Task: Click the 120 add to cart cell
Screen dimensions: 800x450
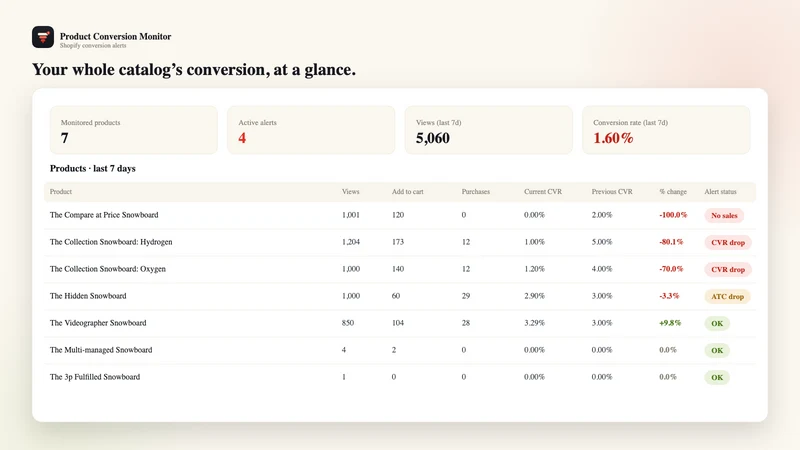Action: click(x=397, y=215)
